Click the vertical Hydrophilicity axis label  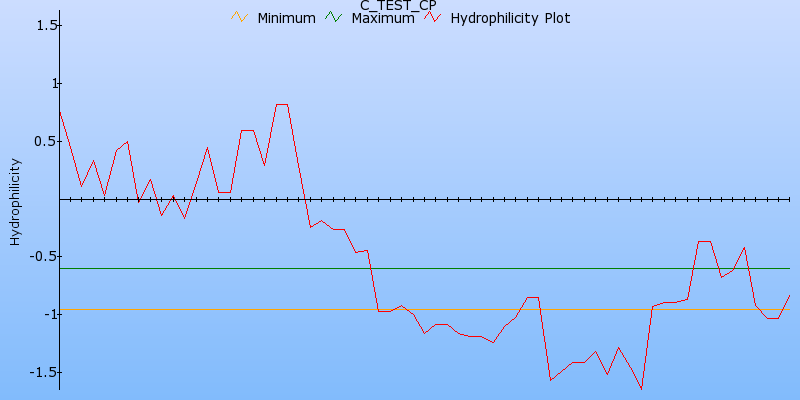(x=14, y=201)
